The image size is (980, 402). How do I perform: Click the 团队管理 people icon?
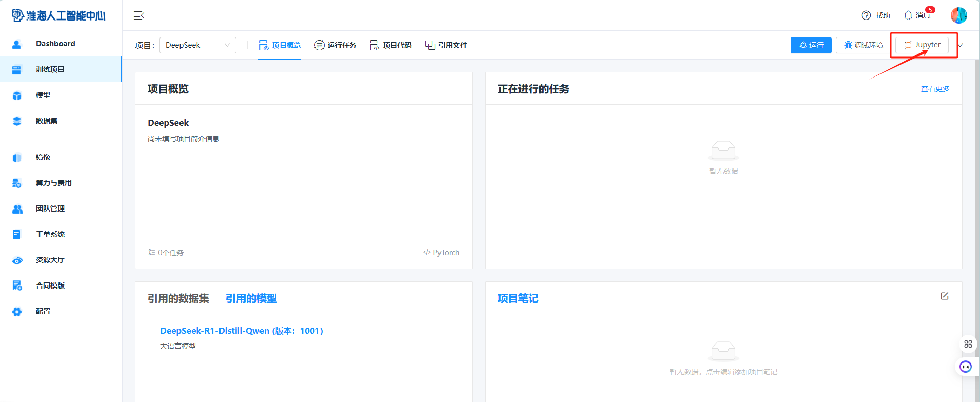[17, 209]
